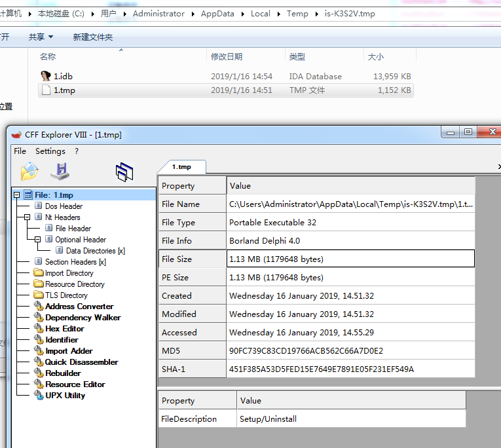The width and height of the screenshot is (501, 448).
Task: Click the 1.idb IDA file icon
Action: [x=46, y=76]
